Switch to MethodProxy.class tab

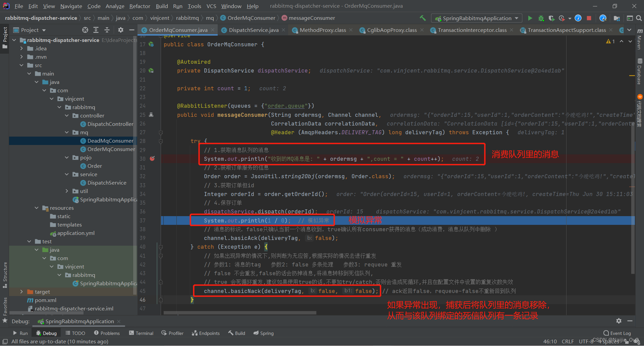pos(322,30)
